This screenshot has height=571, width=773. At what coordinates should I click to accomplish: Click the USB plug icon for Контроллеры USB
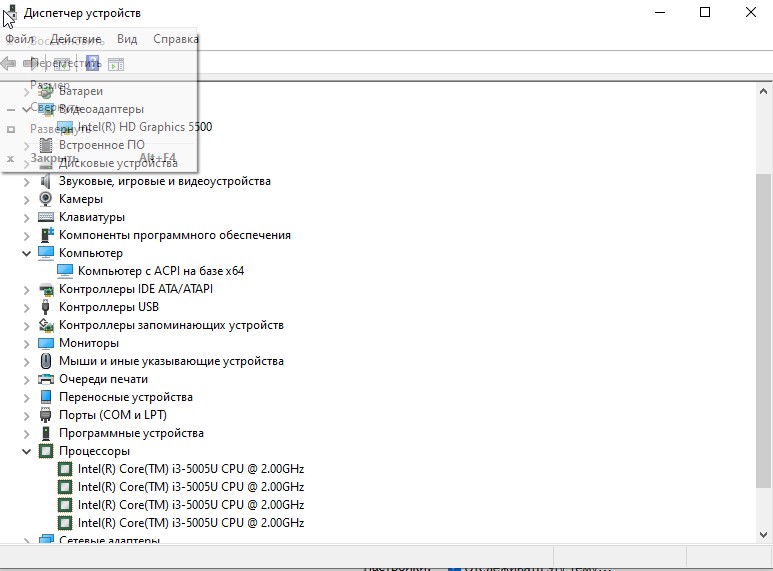tap(45, 307)
